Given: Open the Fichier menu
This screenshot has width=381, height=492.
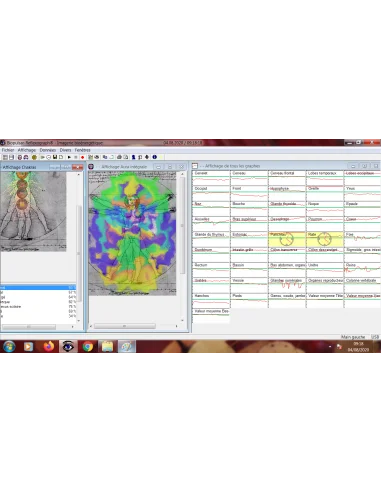Looking at the screenshot, I should click(x=8, y=150).
